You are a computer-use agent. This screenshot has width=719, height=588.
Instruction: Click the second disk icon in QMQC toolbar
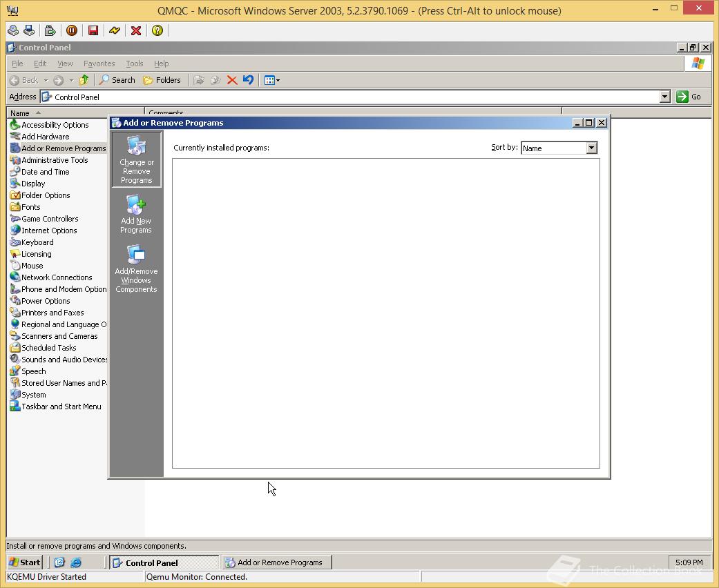29,30
